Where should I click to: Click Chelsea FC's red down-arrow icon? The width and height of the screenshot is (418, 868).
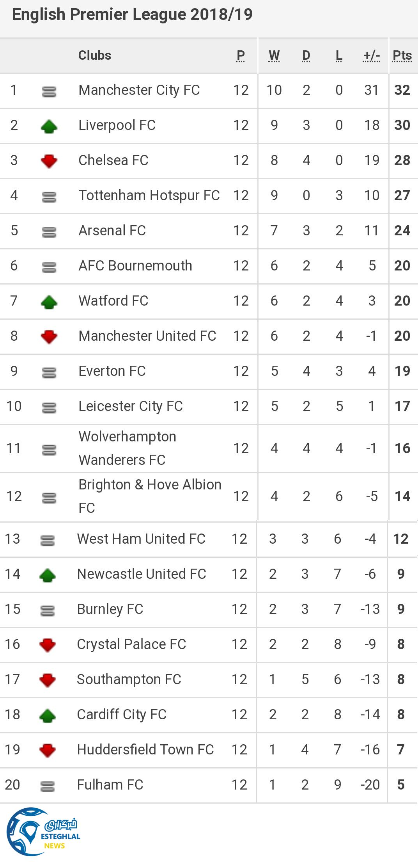pyautogui.click(x=49, y=161)
